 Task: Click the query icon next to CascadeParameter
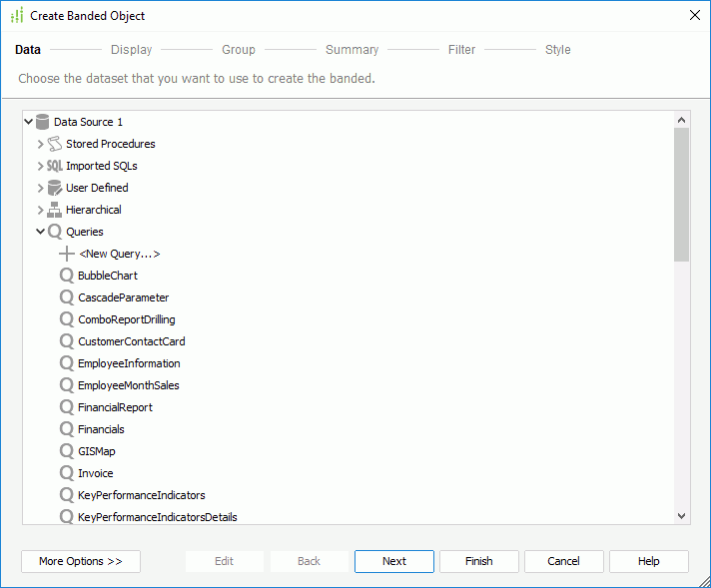[67, 297]
